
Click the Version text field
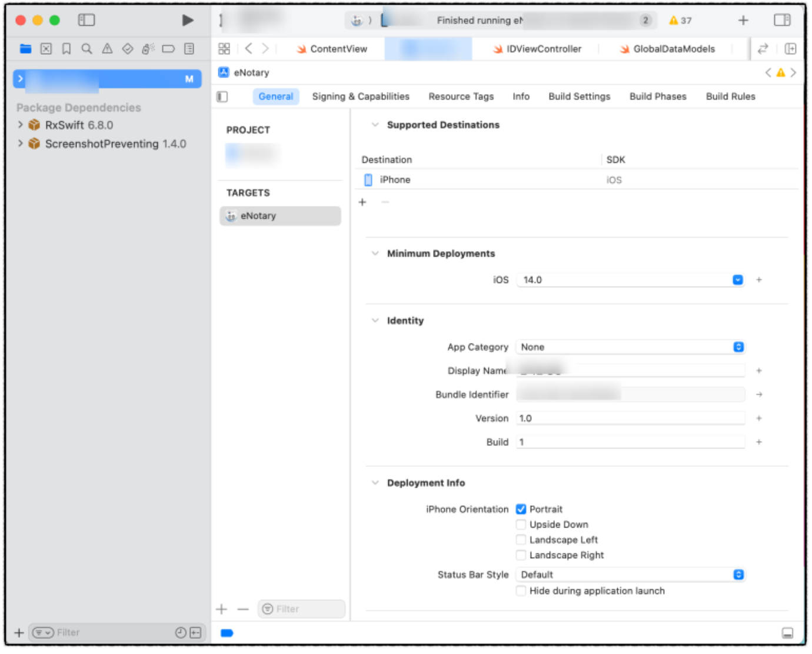630,418
